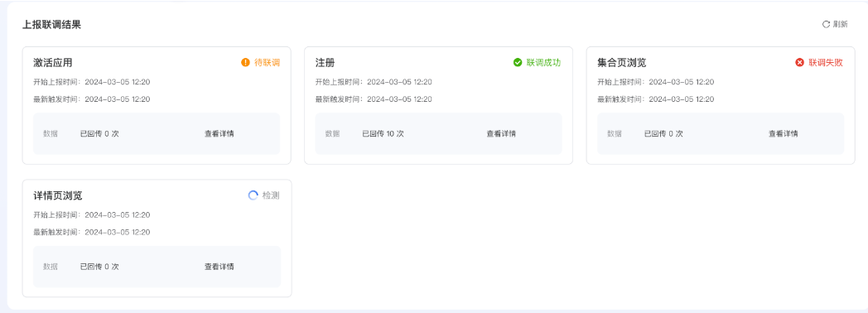Click 开始上报时间 line in the 详情页浏览 card
The width and height of the screenshot is (868, 313).
(92, 215)
